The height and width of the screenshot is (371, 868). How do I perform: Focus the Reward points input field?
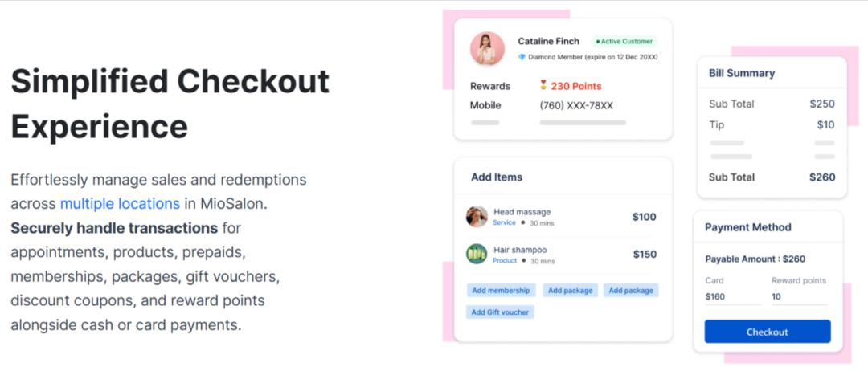[798, 297]
